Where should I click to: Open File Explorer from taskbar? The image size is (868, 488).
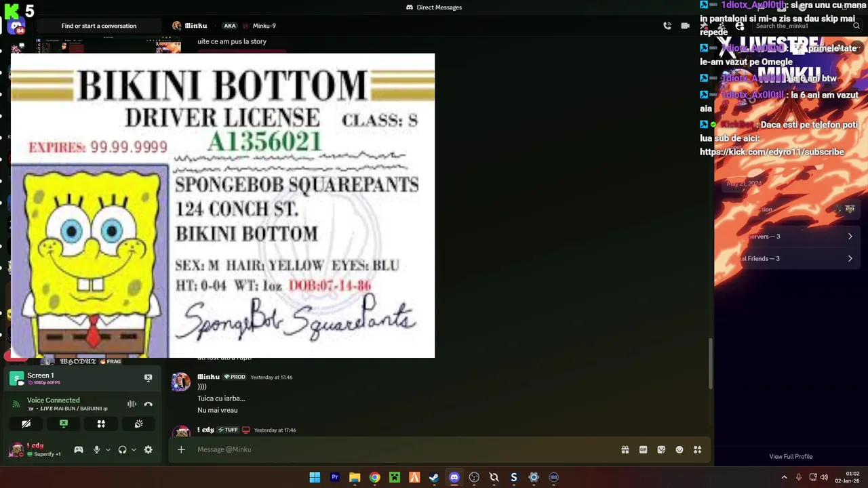pos(355,477)
